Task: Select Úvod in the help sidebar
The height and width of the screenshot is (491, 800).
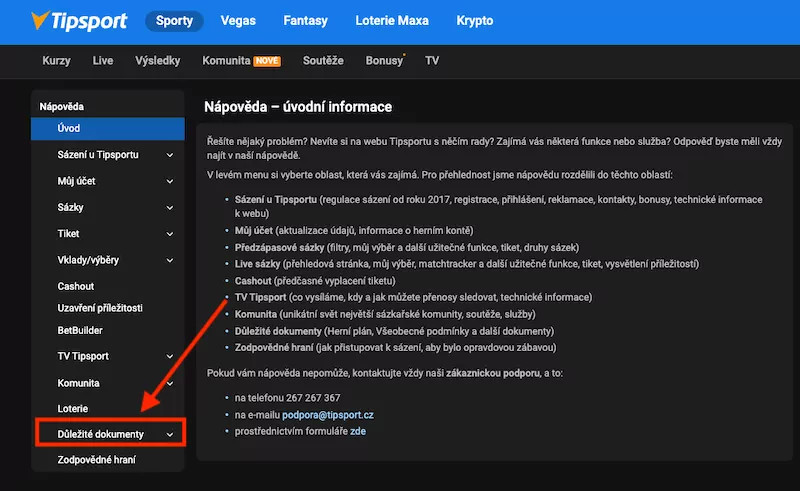Action: point(108,129)
